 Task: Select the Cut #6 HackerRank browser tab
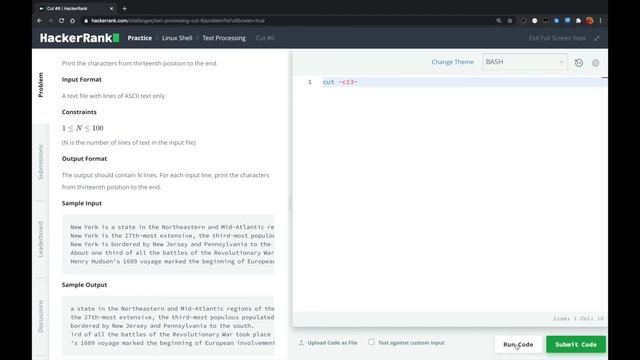(x=76, y=8)
